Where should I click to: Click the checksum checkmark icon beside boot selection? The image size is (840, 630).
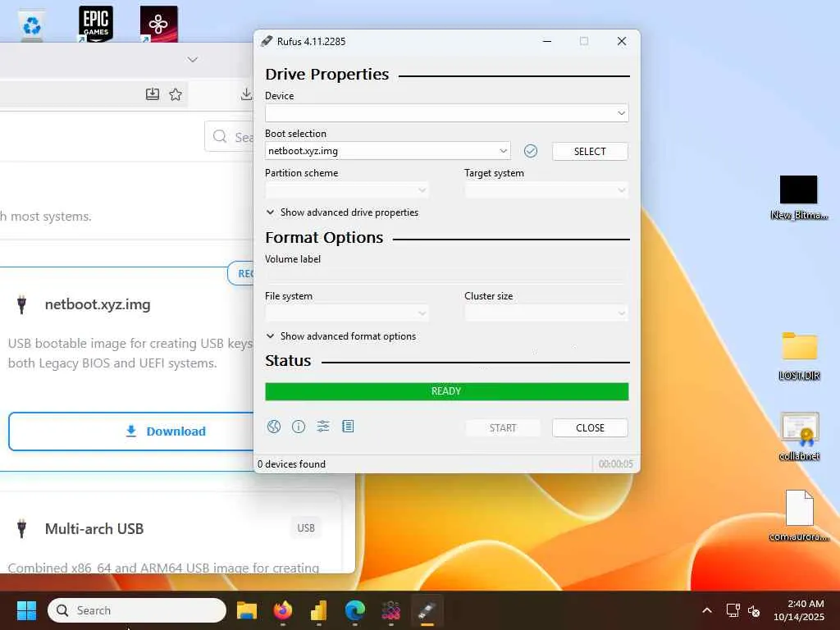click(531, 151)
